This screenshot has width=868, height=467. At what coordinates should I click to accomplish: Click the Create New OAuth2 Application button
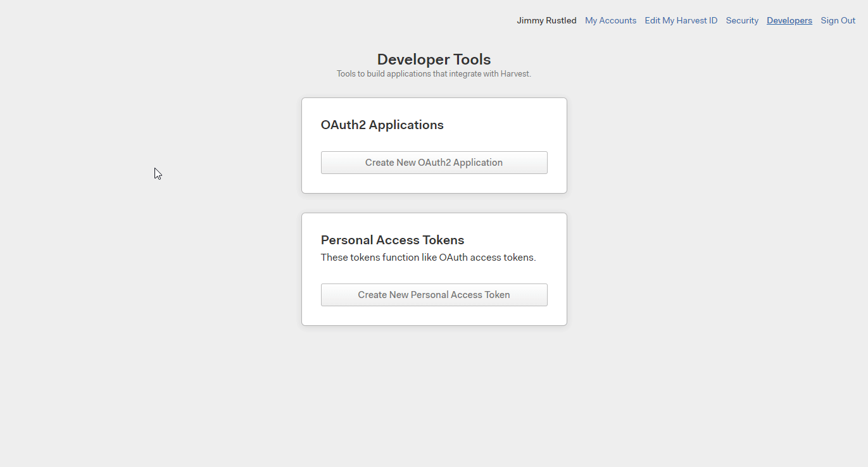click(x=434, y=163)
